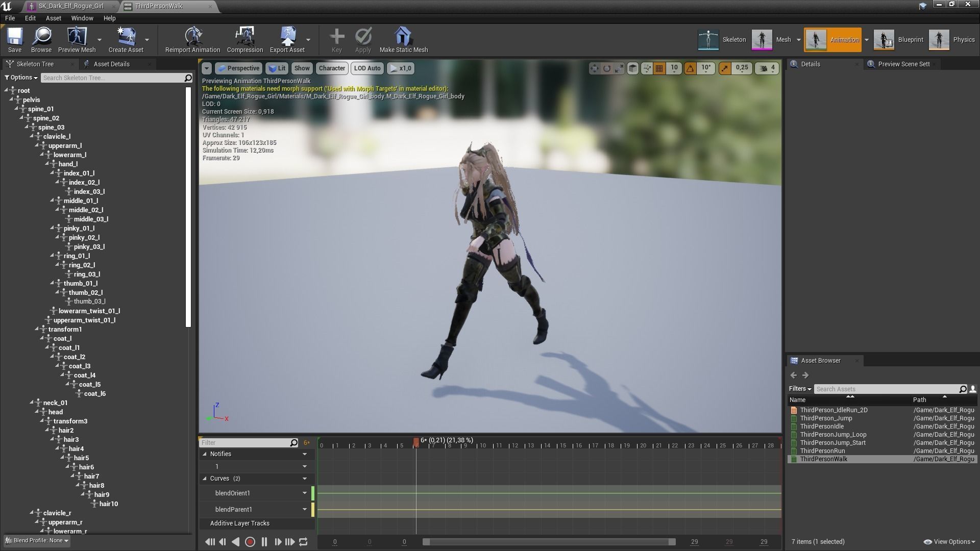Image resolution: width=980 pixels, height=551 pixels.
Task: Click the Show button in viewport
Action: (302, 68)
